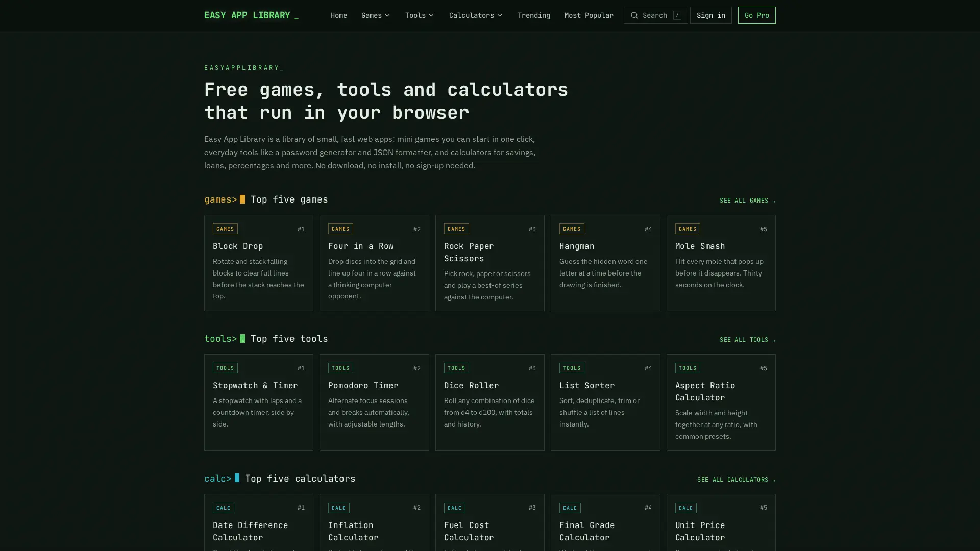
Task: Open the List Sorter tool
Action: point(605,403)
